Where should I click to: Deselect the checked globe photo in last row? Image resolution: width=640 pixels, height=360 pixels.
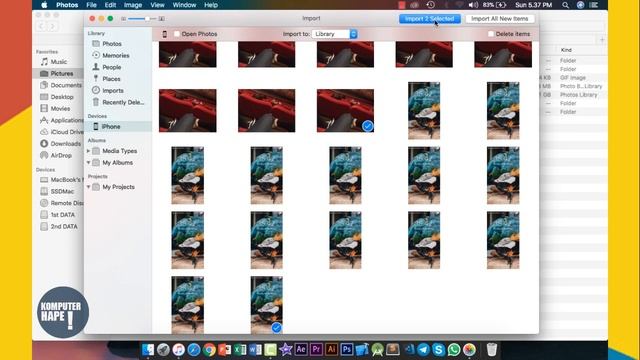coord(276,327)
